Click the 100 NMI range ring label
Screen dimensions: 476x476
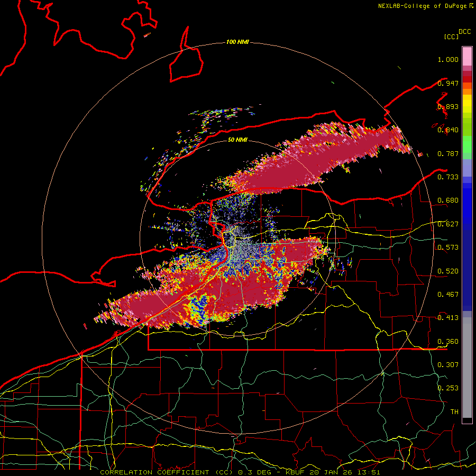point(237,42)
